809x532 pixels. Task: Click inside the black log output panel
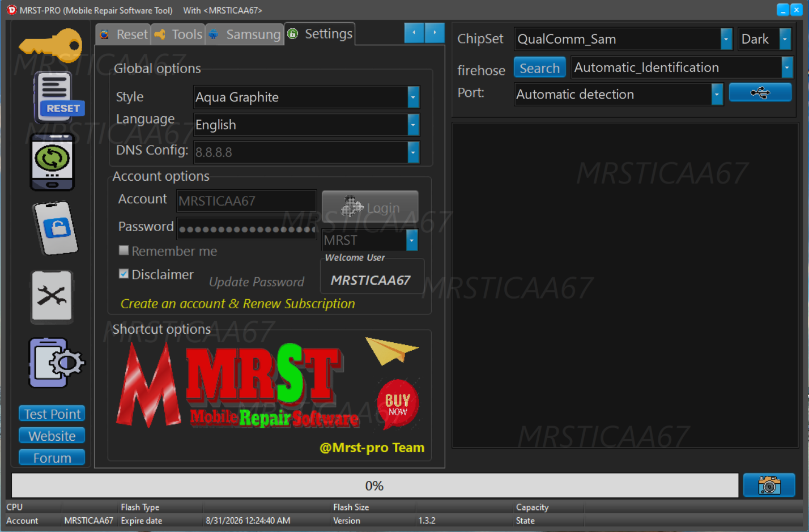pos(625,285)
